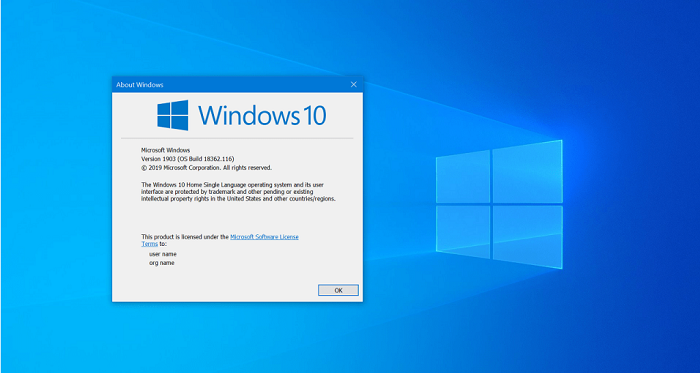
Task: Close the About Windows dialog
Action: point(354,84)
